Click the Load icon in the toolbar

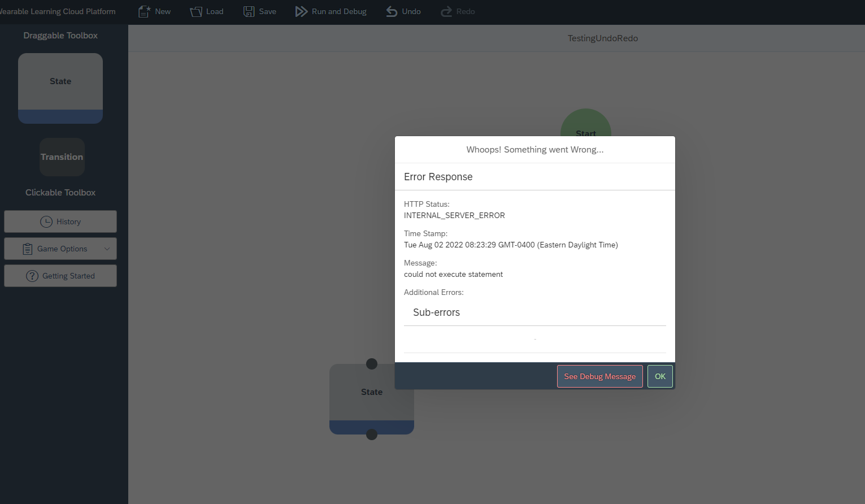click(x=196, y=11)
